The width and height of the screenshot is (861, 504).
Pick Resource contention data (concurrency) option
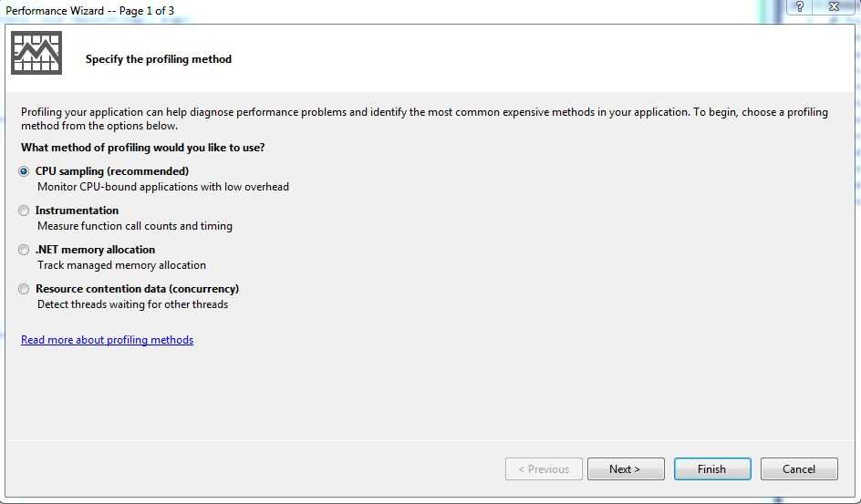[x=25, y=289]
